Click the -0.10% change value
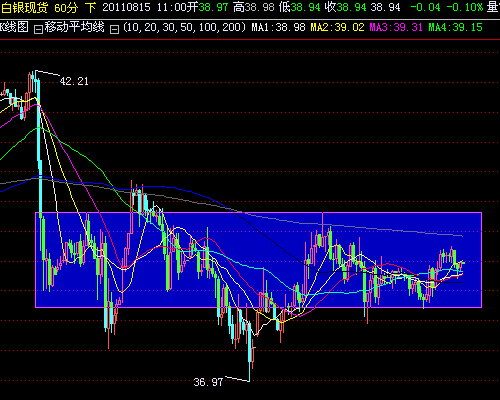Viewport: 500px width, 400px height. 464,7
